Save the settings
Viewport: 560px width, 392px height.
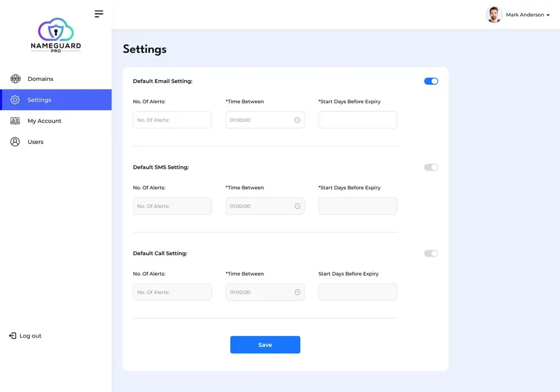click(x=265, y=345)
